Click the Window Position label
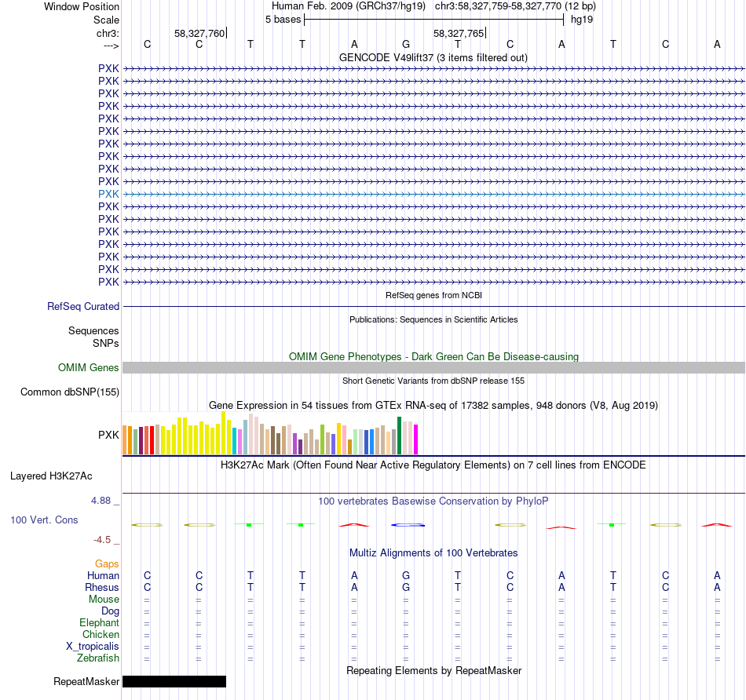746x700 pixels. tap(82, 6)
